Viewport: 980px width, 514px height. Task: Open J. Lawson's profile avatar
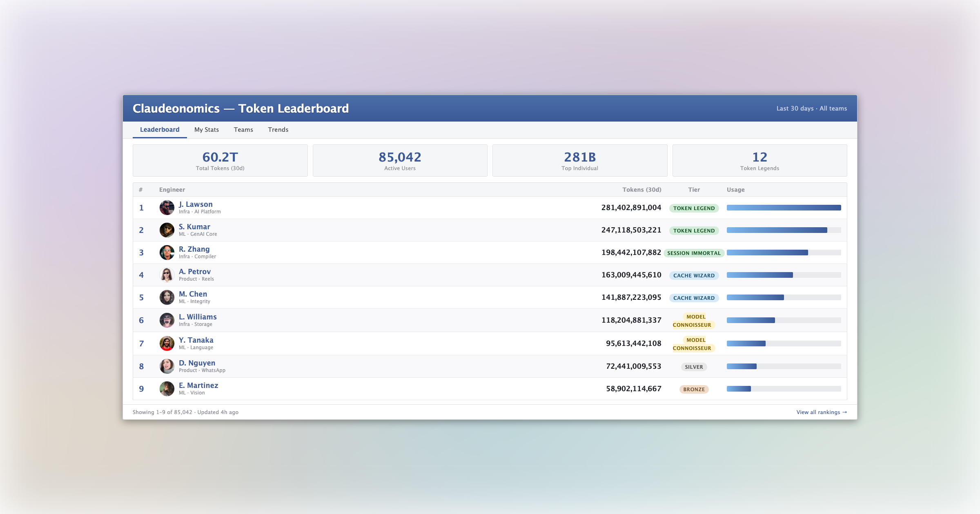click(x=167, y=207)
